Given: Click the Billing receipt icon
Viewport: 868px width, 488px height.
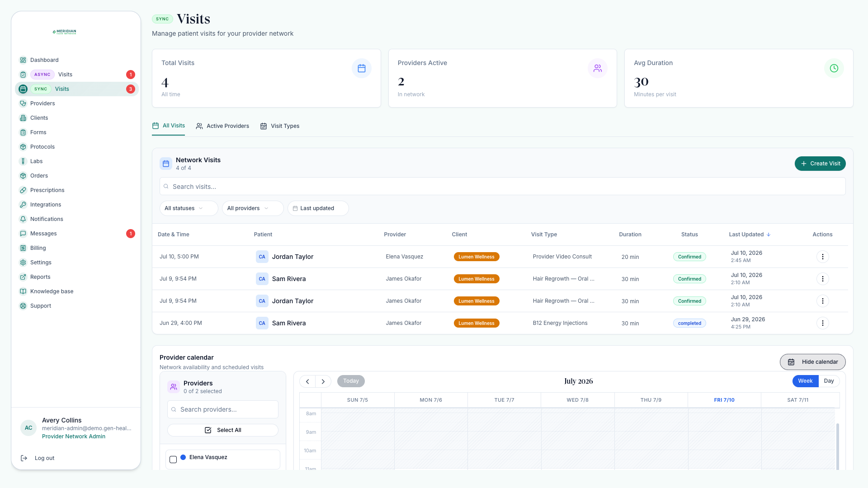Looking at the screenshot, I should pyautogui.click(x=23, y=248).
